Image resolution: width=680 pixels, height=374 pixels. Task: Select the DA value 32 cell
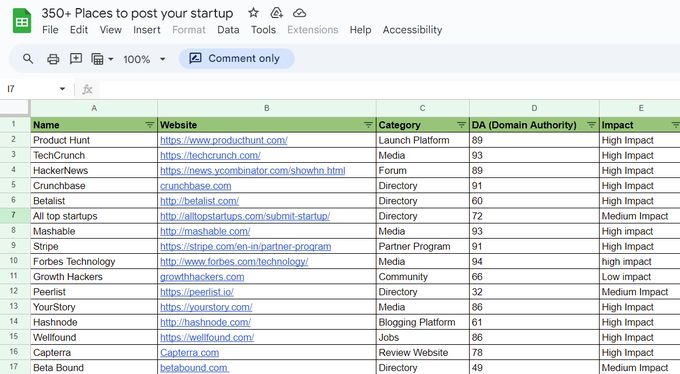pyautogui.click(x=534, y=292)
